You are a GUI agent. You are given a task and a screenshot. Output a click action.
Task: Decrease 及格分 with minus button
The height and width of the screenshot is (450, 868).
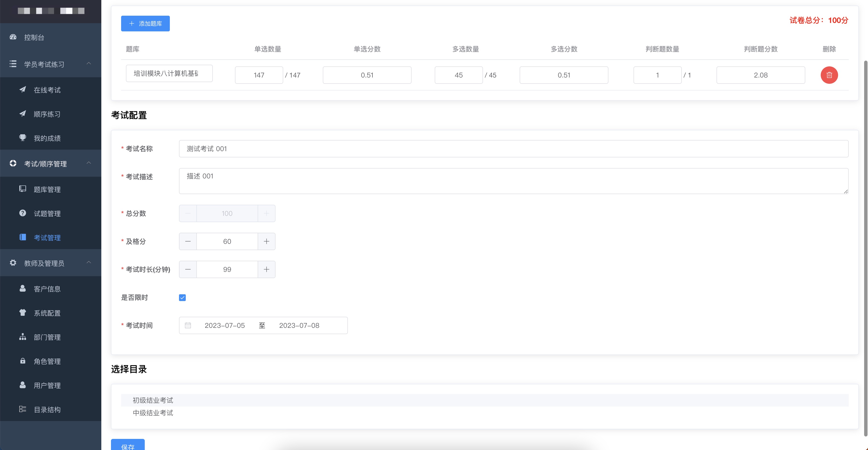point(188,241)
